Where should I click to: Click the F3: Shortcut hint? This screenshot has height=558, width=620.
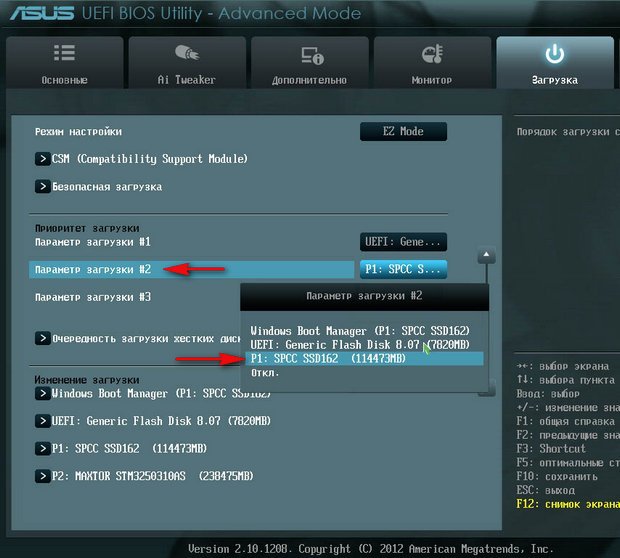(x=551, y=449)
